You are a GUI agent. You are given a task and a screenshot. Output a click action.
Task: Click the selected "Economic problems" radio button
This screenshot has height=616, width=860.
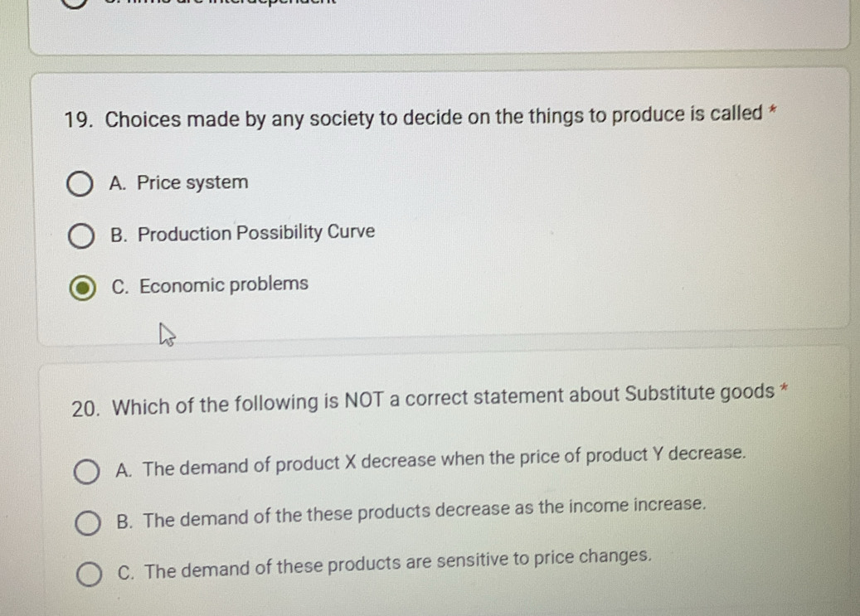[80, 287]
